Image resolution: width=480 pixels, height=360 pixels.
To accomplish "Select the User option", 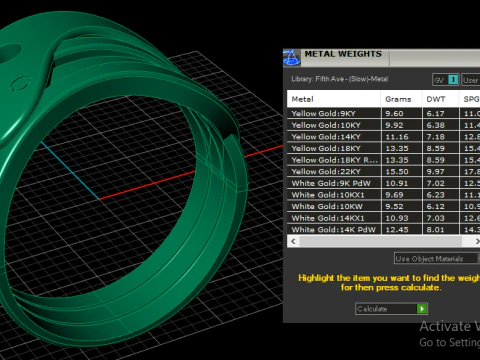I will coord(471,80).
